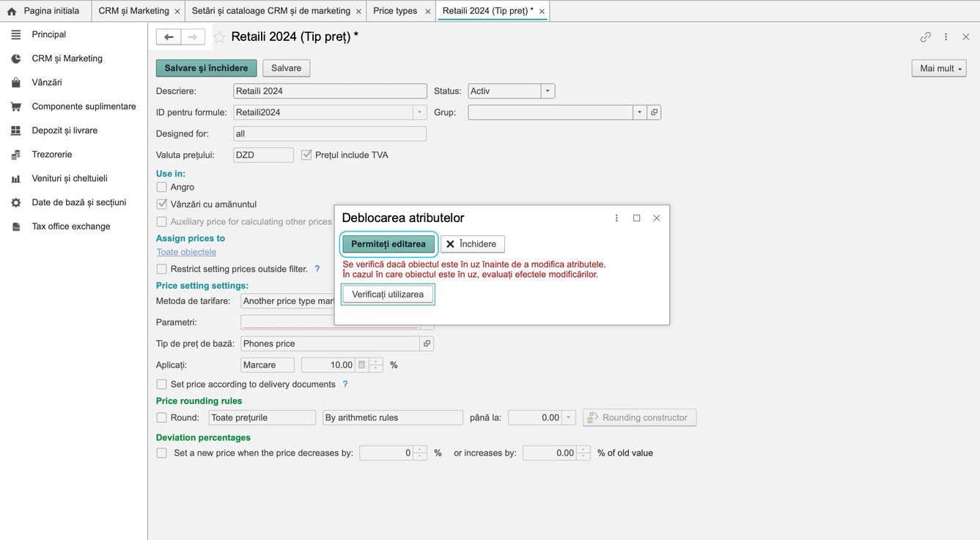Screen dimensions: 980x540
Task: Copy the link to this form
Action: [926, 37]
